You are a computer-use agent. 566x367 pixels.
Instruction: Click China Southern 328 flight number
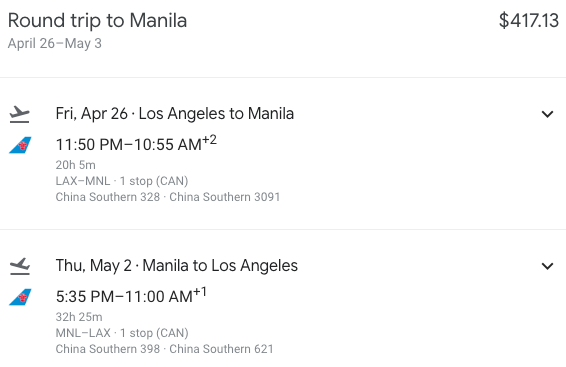[108, 197]
